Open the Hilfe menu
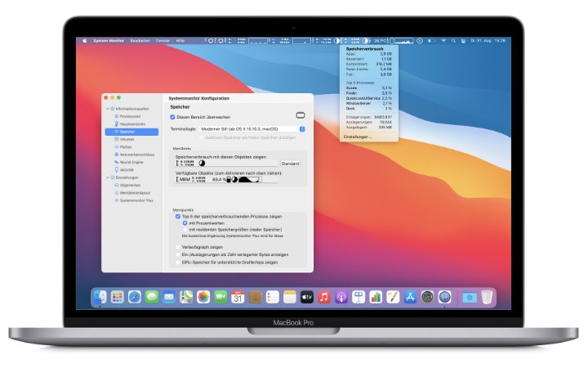The height and width of the screenshot is (368, 588). coord(180,41)
